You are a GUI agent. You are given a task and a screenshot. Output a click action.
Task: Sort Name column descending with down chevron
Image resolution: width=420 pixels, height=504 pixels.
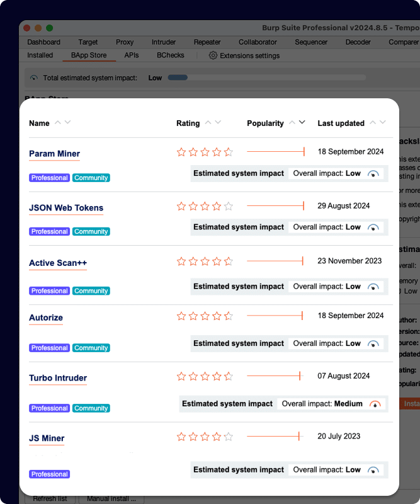pyautogui.click(x=68, y=123)
